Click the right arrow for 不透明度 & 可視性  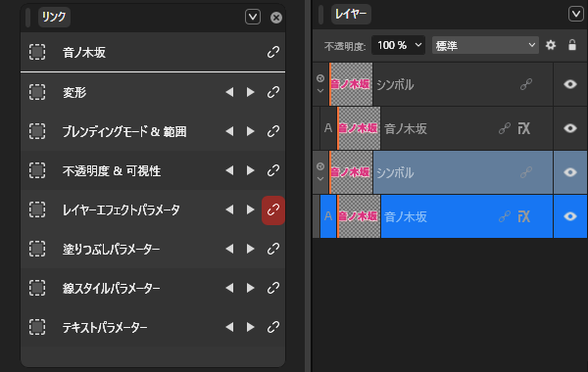click(x=251, y=171)
